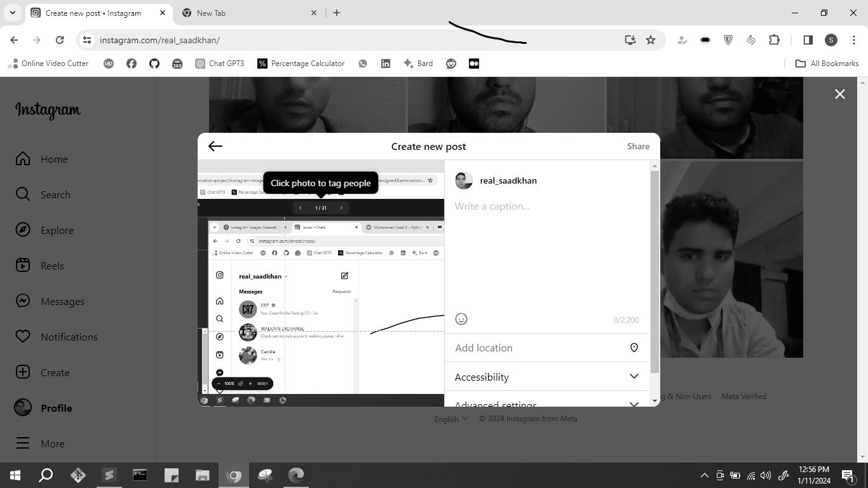Open the GitHub bookmark icon

[x=154, y=64]
